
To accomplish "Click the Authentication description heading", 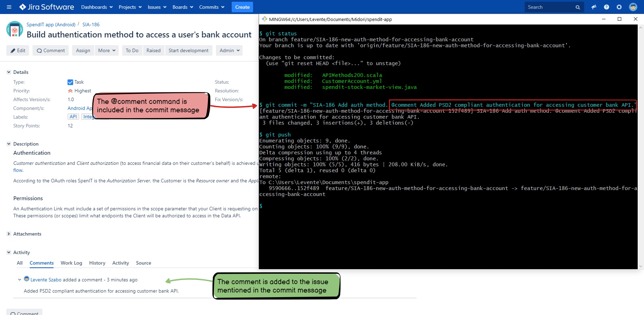I will click(x=32, y=153).
